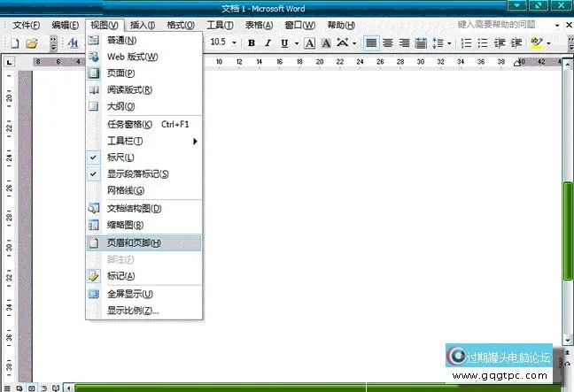The image size is (574, 392).
Task: Choose 标记(A) markup menu item
Action: [x=144, y=276]
